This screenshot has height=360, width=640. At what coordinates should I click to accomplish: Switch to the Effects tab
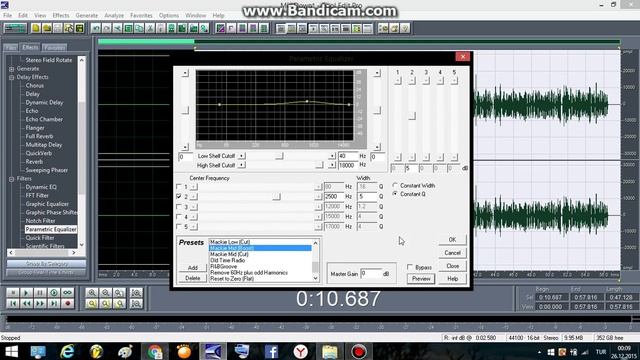point(30,47)
